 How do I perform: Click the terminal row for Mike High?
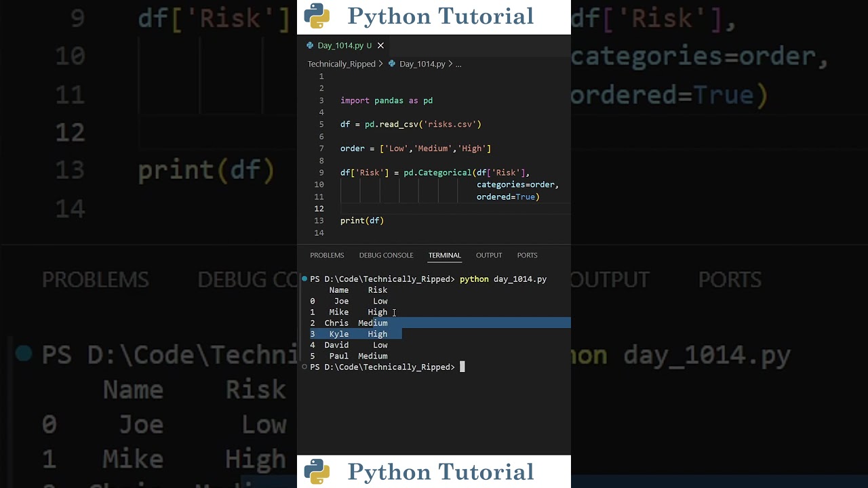pos(349,312)
